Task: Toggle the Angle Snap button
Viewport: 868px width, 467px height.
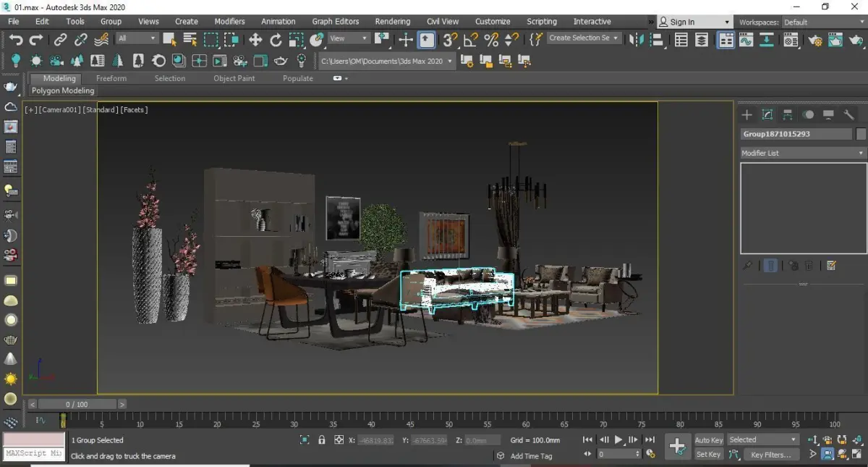Action: point(470,40)
